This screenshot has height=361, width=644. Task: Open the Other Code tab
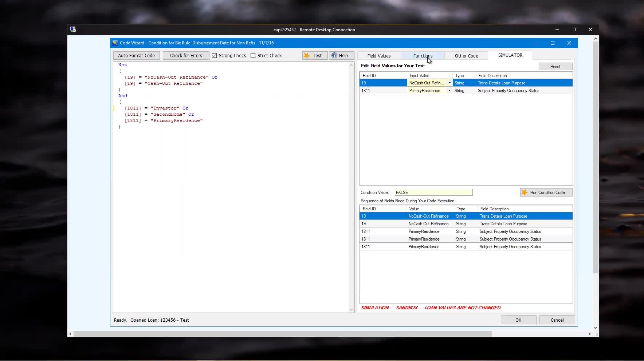click(466, 56)
